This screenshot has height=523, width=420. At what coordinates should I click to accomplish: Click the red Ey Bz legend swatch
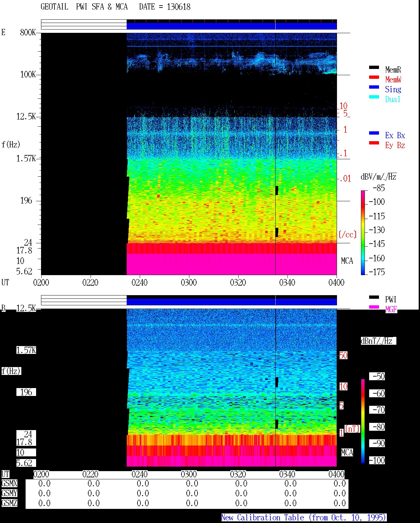click(x=374, y=143)
